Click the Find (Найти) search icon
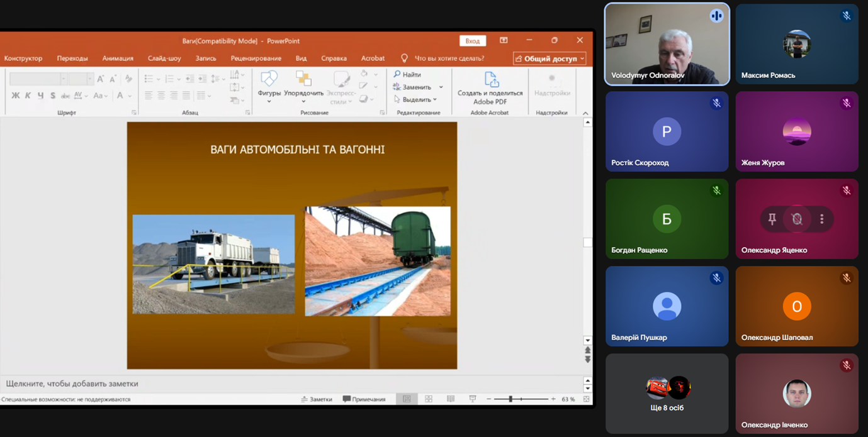 point(397,74)
